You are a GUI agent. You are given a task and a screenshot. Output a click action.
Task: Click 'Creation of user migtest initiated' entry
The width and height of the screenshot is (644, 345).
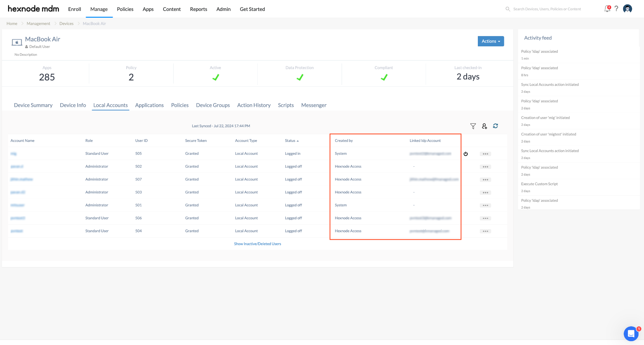click(549, 134)
